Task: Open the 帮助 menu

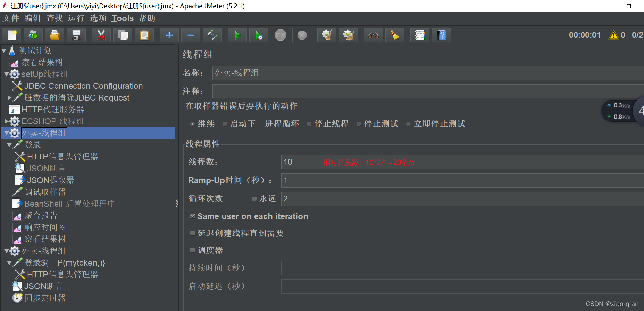Action: pyautogui.click(x=147, y=18)
